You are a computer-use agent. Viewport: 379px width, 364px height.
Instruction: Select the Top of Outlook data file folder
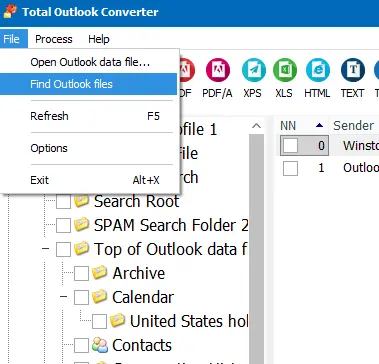[171, 249]
